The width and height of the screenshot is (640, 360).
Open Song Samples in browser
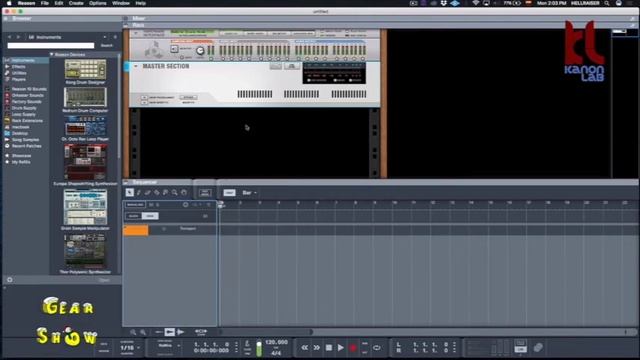pyautogui.click(x=25, y=140)
